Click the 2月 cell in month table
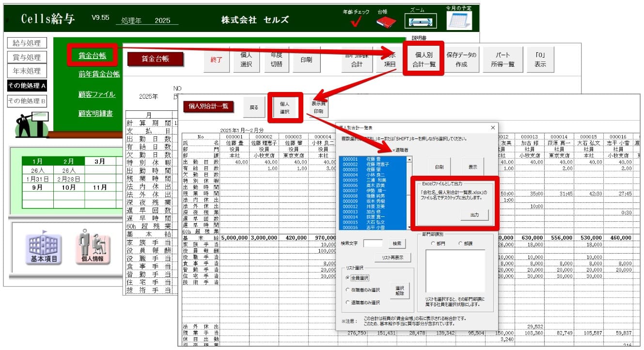The width and height of the screenshot is (644, 350). coord(69,162)
